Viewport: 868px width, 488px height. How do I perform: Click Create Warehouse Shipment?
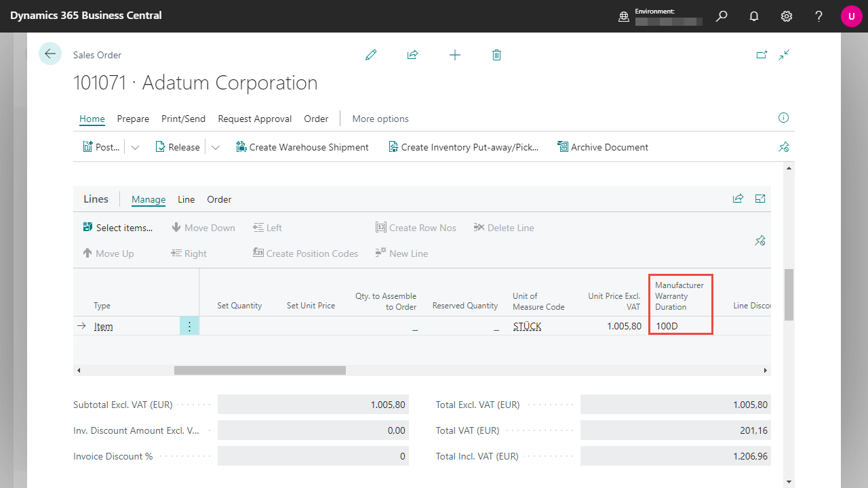(302, 147)
